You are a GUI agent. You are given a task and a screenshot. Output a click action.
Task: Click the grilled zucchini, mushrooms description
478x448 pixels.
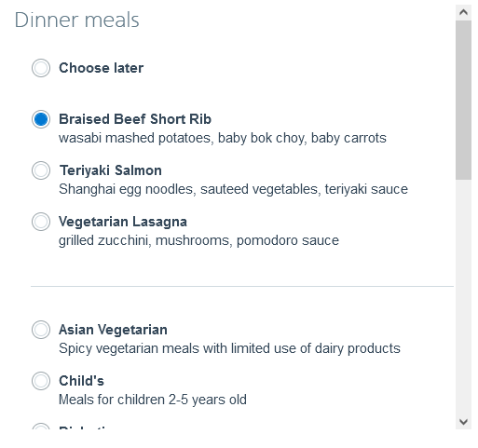(198, 240)
